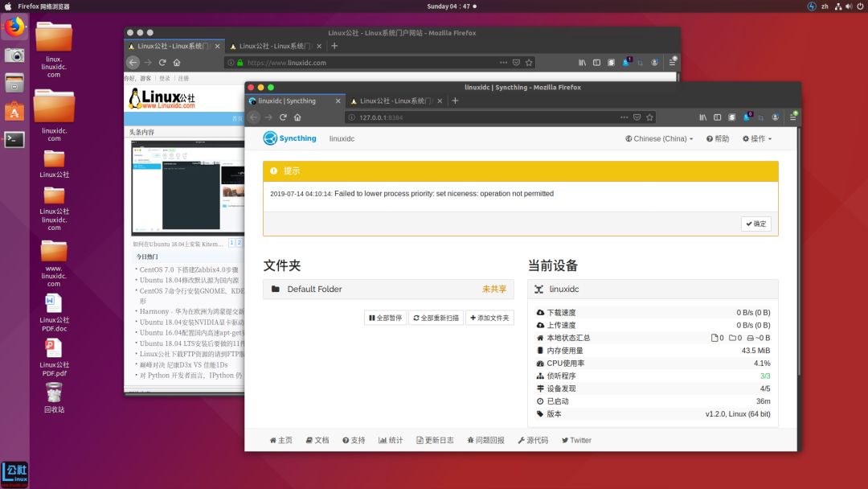This screenshot has height=489, width=868.
Task: Rescan all folders with 全部重新扫描
Action: pos(436,318)
